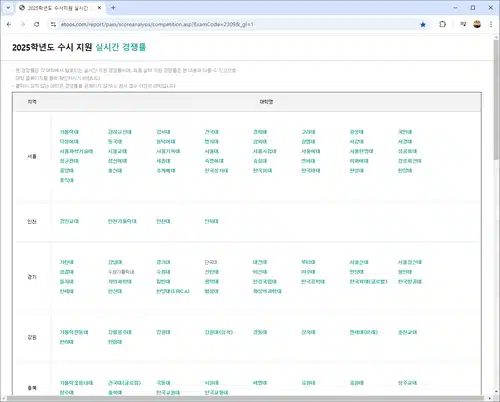Open a new browser tab
The image size is (500, 402).
[x=113, y=8]
